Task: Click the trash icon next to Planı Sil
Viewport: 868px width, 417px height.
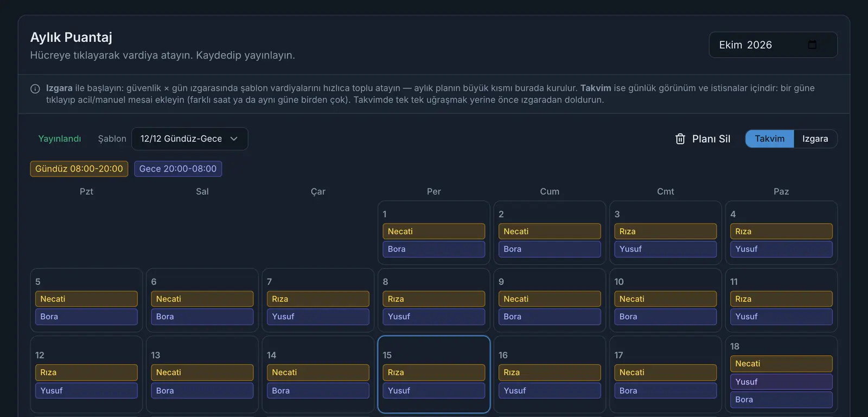Action: [x=680, y=139]
